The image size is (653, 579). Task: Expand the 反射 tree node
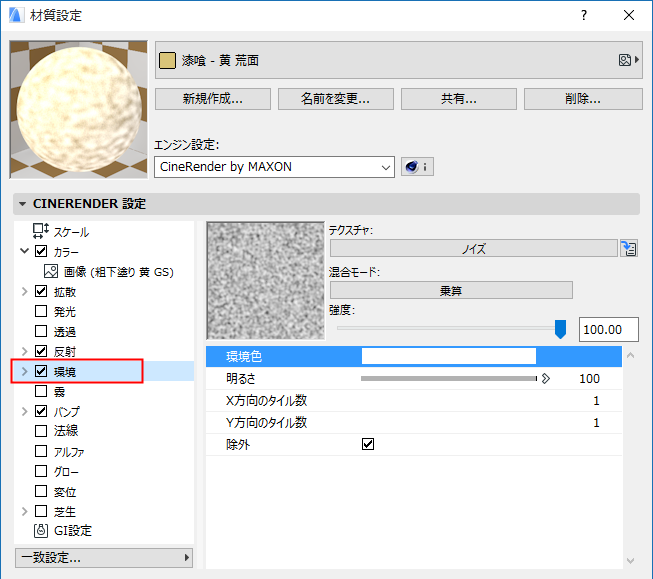tap(25, 351)
